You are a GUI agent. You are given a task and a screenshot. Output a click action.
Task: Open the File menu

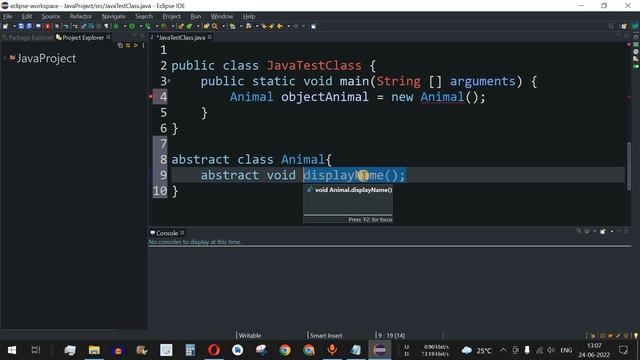pos(8,16)
